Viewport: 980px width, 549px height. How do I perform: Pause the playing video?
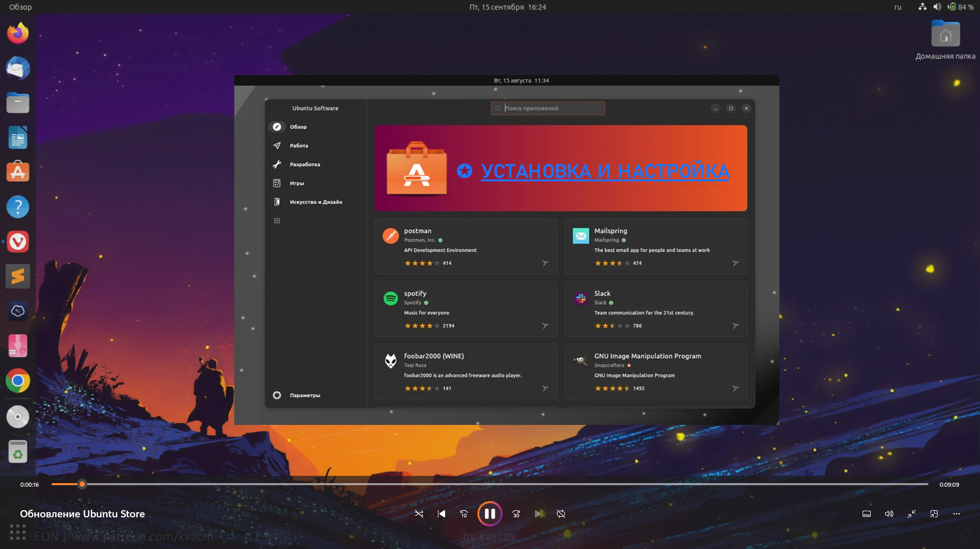point(489,514)
